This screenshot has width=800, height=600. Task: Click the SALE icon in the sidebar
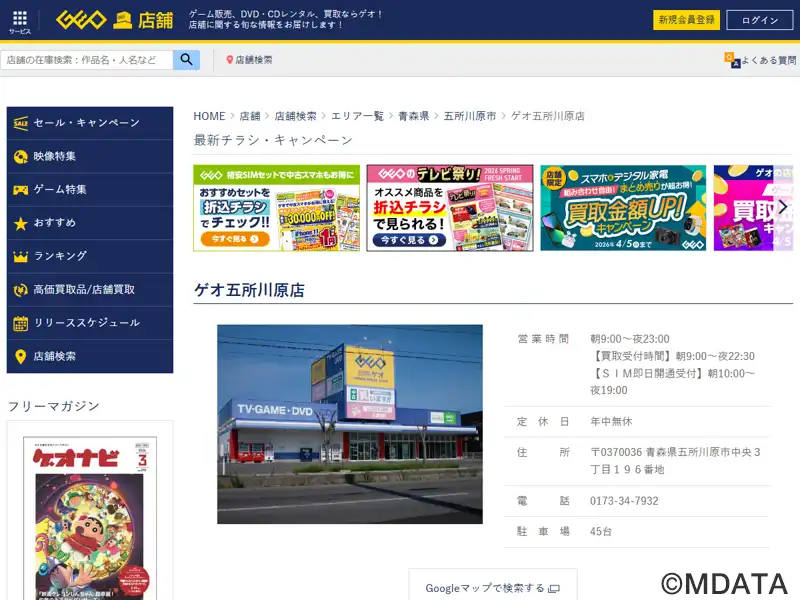pos(21,123)
